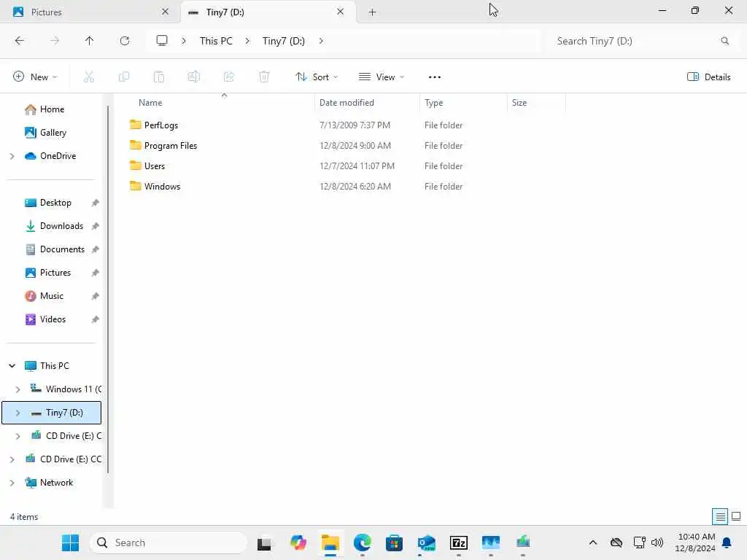The image size is (747, 560).
Task: Open the Sort dropdown menu
Action: click(x=317, y=77)
